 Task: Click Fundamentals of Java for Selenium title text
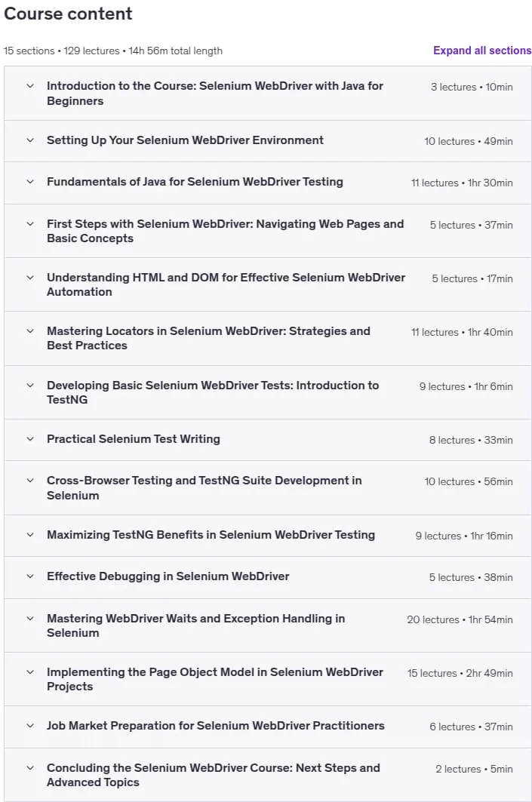(195, 182)
